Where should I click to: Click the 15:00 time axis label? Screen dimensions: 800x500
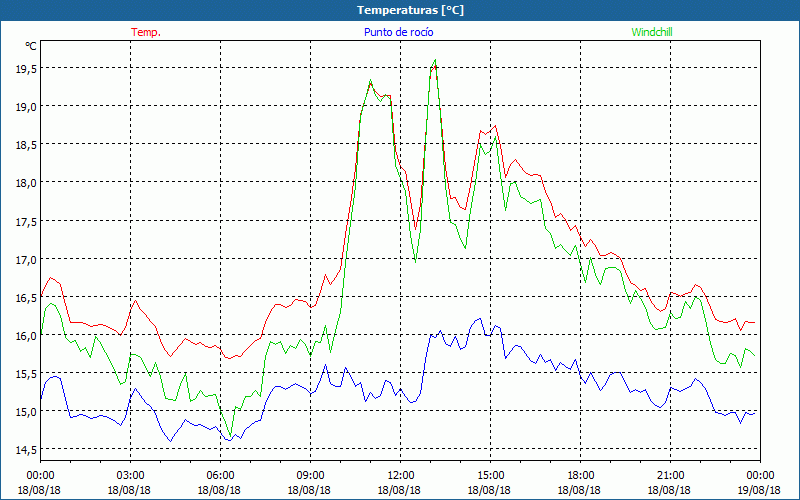(x=490, y=476)
